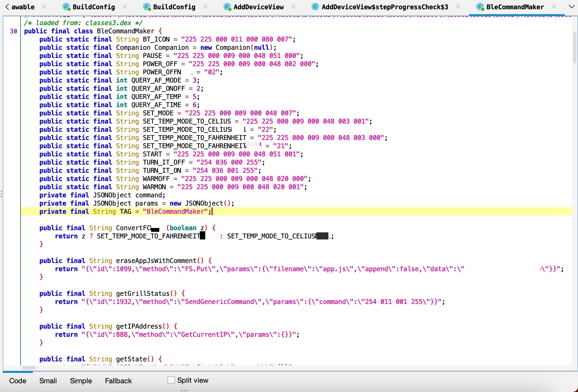
Task: Click the BleCommandMaker class name declaration
Action: point(126,31)
